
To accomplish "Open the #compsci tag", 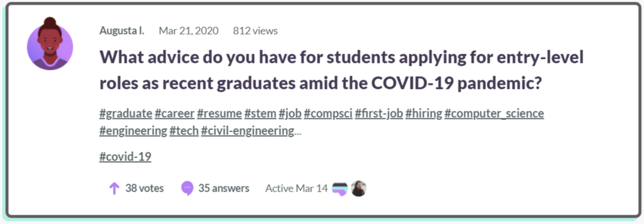I will [328, 114].
